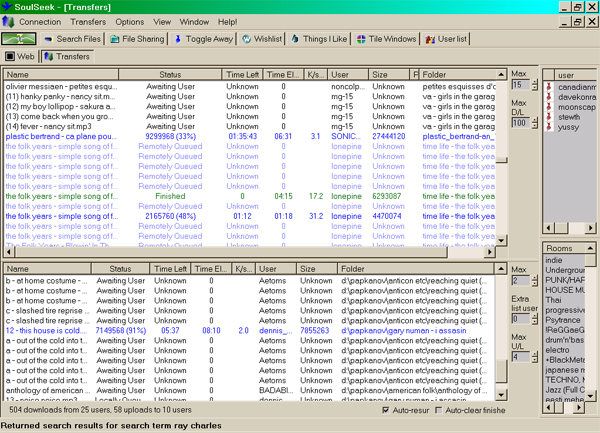Click the green connection status icon
This screenshot has width=600, height=433.
coord(19,39)
